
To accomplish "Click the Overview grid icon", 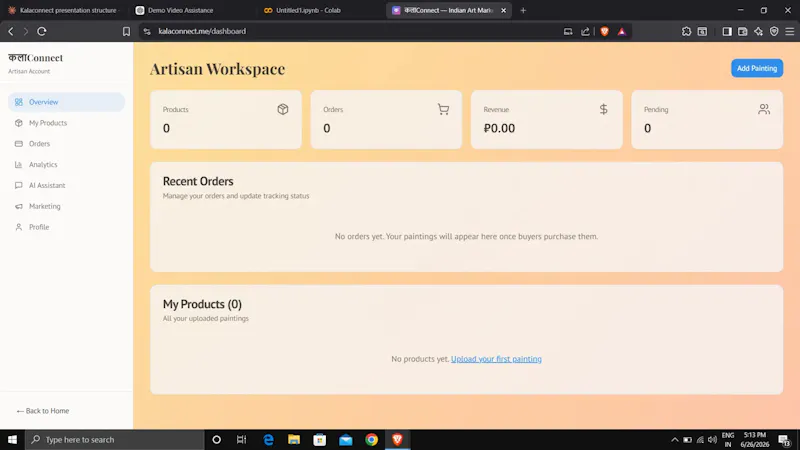I will (x=19, y=102).
